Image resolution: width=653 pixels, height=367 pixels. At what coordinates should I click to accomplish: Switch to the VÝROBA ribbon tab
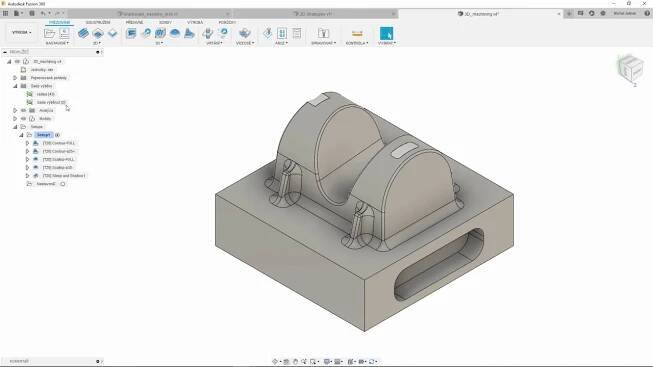tap(195, 22)
